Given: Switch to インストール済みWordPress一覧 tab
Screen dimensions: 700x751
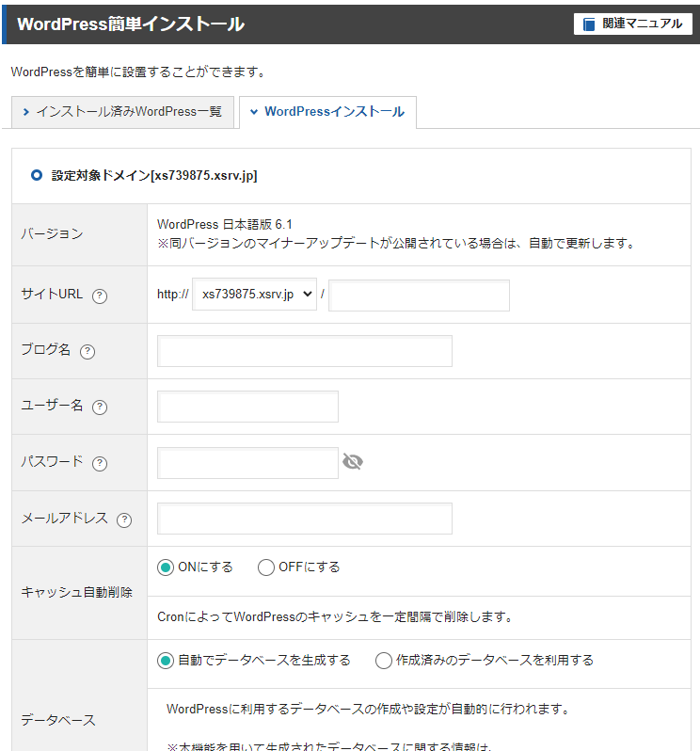Looking at the screenshot, I should click(121, 112).
